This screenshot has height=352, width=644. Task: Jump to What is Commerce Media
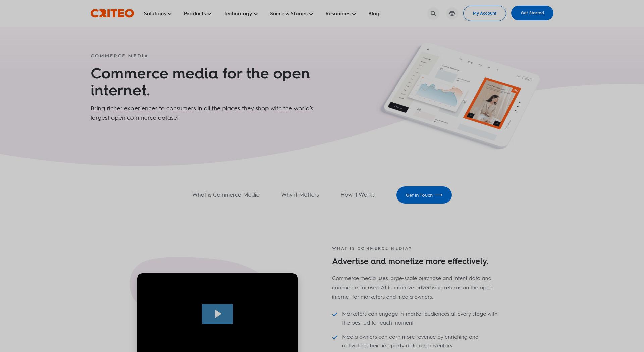click(226, 195)
